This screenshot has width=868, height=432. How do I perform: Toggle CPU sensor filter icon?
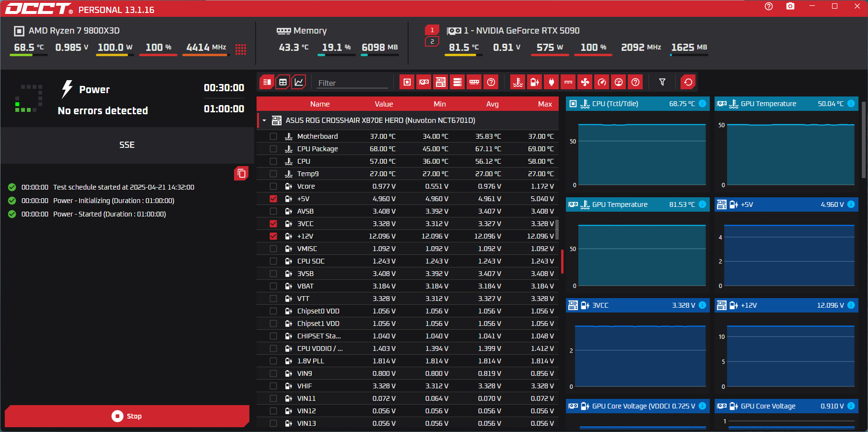click(407, 82)
